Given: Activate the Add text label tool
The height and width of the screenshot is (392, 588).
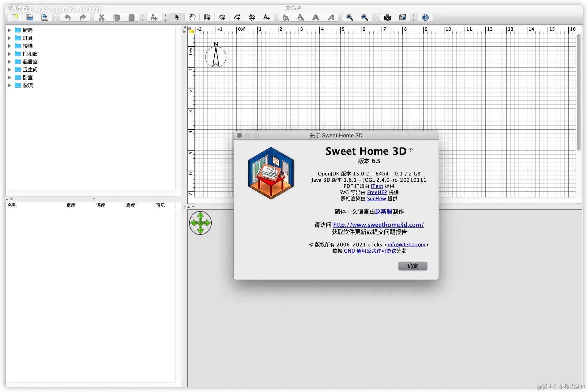Looking at the screenshot, I should click(x=267, y=17).
